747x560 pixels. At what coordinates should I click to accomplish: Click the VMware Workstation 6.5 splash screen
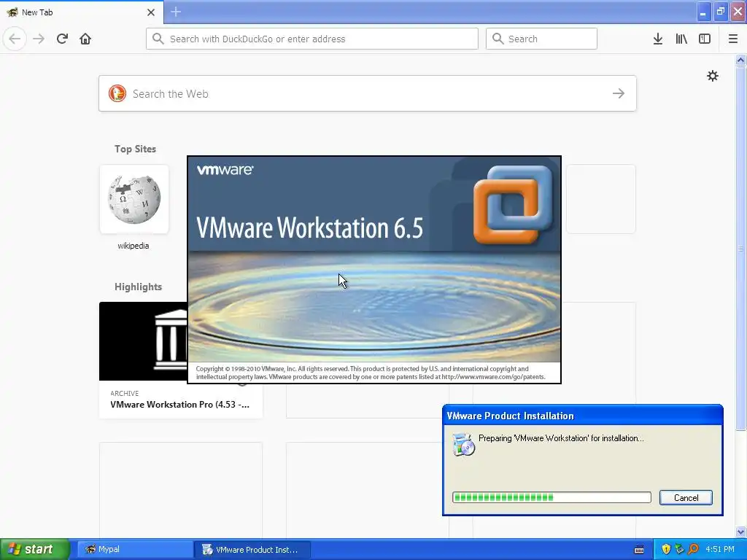(x=374, y=270)
